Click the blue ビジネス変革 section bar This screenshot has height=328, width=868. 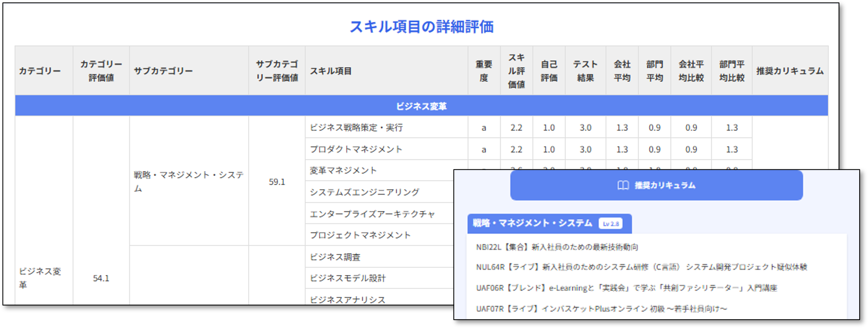point(421,106)
